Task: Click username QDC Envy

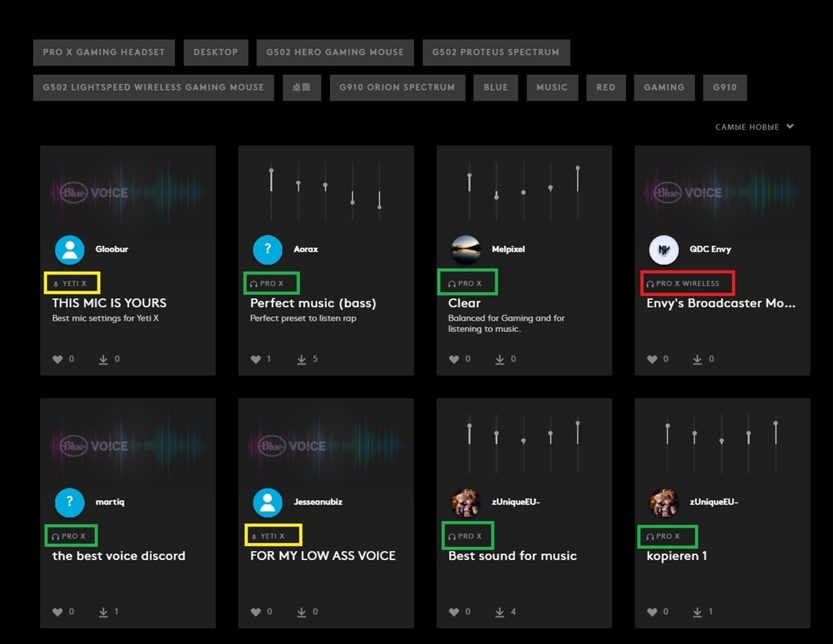Action: [x=711, y=250]
